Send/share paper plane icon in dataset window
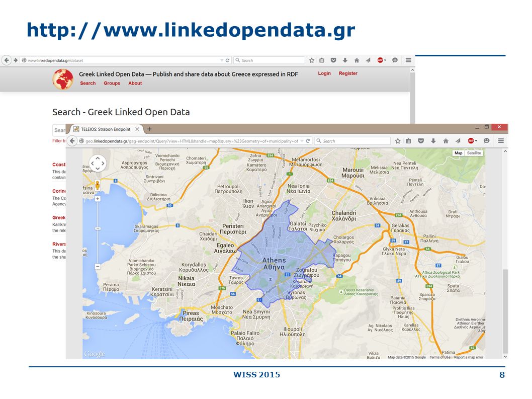The height and width of the screenshot is (399, 532). coord(368,60)
